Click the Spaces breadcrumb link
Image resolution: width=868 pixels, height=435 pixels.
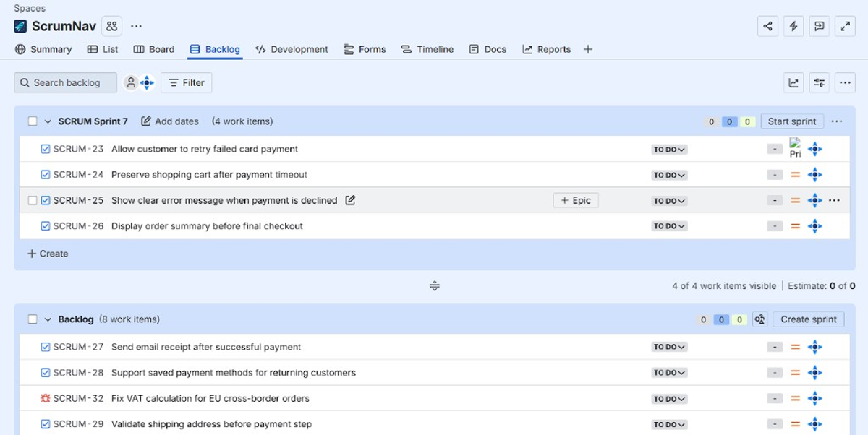pyautogui.click(x=30, y=8)
